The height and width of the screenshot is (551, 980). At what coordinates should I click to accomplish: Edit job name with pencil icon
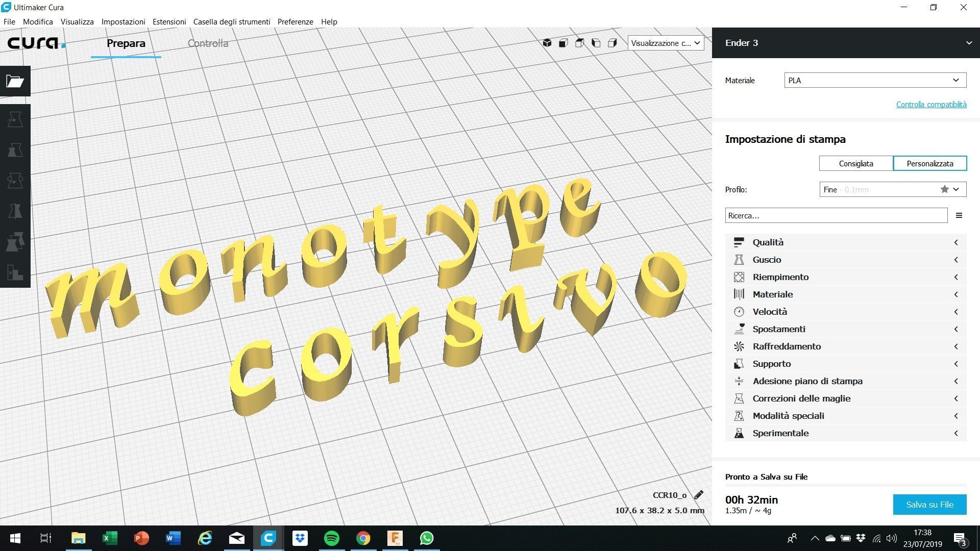[x=698, y=494]
